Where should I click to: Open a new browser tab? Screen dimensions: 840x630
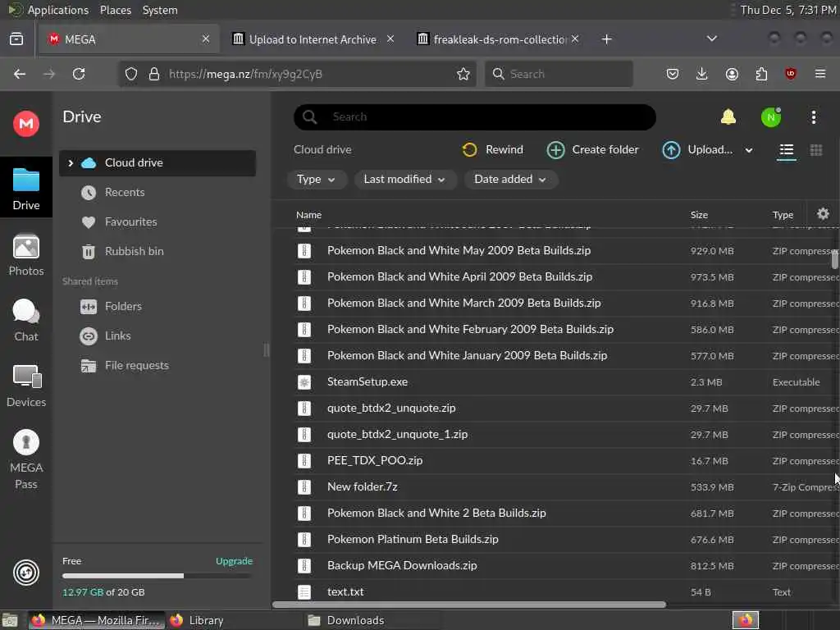[606, 39]
